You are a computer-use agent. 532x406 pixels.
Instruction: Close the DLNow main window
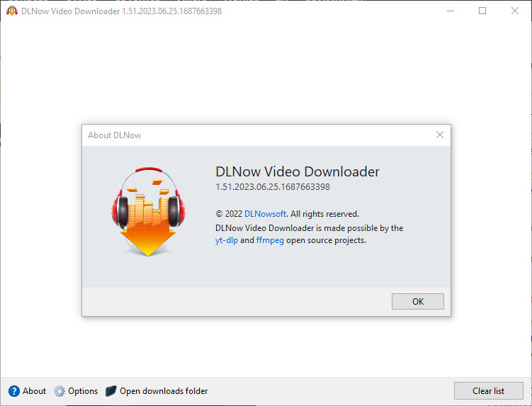515,11
